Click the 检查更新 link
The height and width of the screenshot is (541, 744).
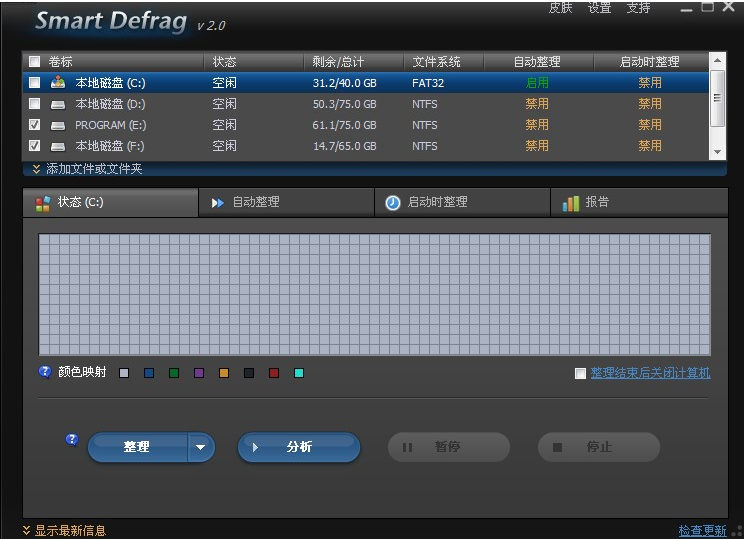[702, 530]
